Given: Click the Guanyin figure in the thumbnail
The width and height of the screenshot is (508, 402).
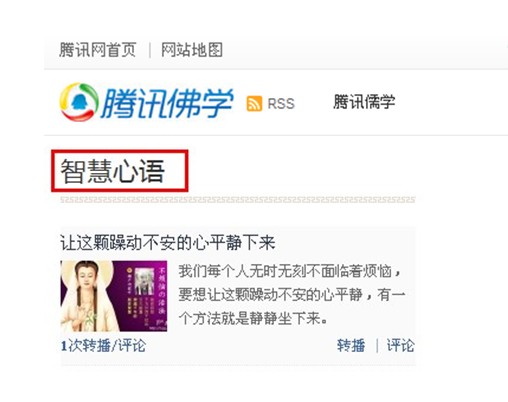Looking at the screenshot, I should pos(87,296).
